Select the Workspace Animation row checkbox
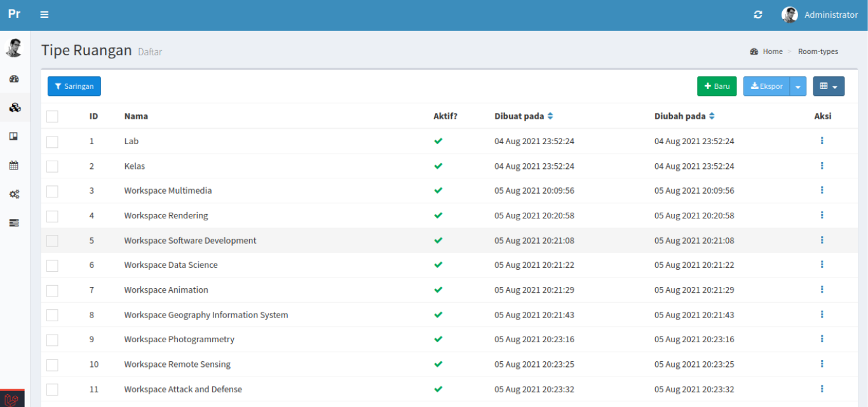Viewport: 868px width, 407px height. [x=52, y=290]
